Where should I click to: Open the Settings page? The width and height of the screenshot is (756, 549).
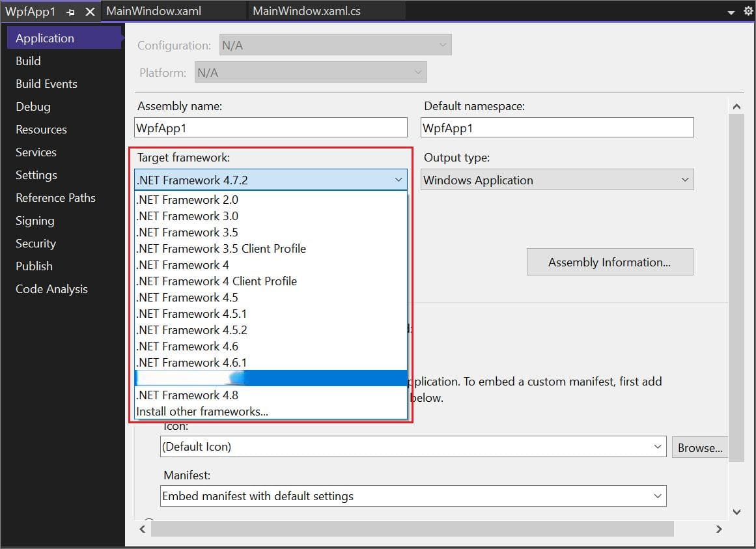36,175
